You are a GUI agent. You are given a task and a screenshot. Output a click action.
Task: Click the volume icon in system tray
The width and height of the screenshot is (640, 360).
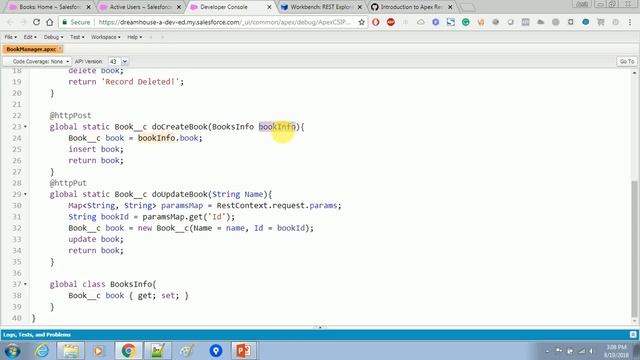click(x=591, y=351)
